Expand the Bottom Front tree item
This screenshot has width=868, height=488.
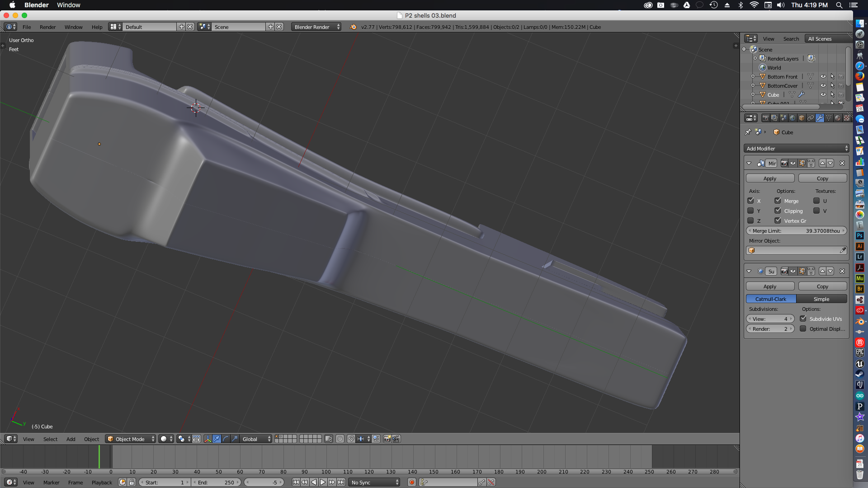(x=753, y=76)
